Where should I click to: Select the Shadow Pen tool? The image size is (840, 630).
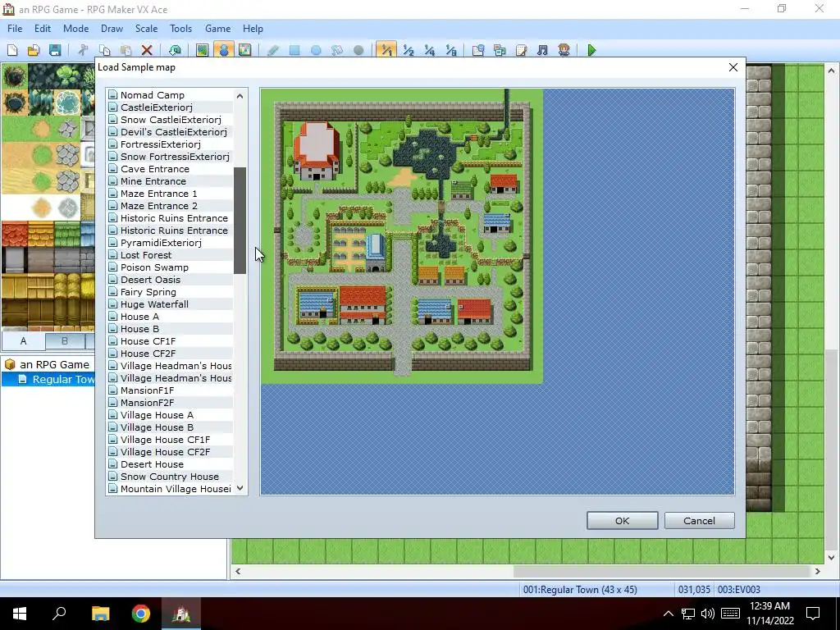(x=358, y=50)
